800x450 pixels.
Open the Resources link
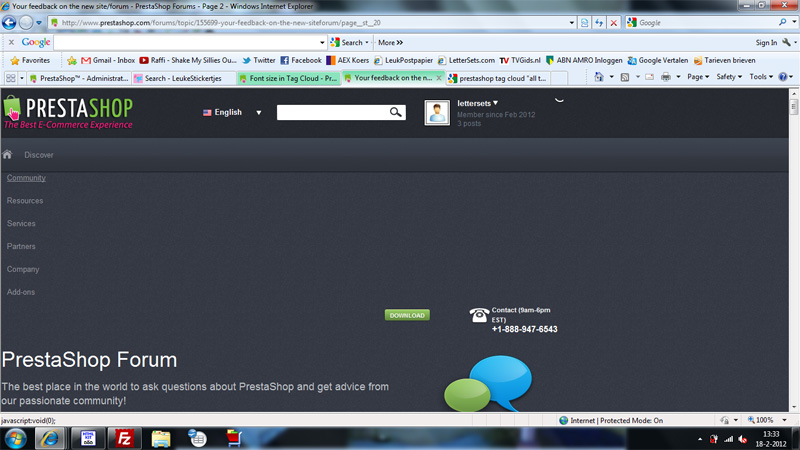click(x=25, y=201)
